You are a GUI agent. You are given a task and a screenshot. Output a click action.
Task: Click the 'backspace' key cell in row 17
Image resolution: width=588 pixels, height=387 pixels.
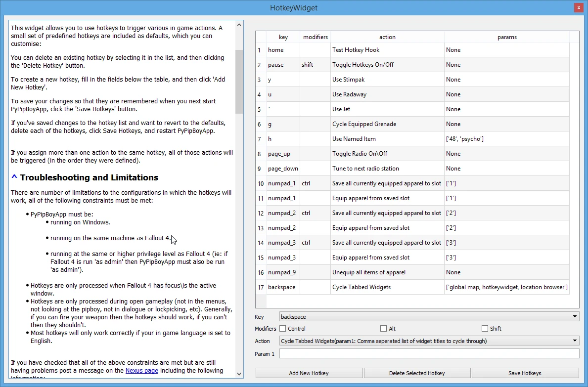283,287
